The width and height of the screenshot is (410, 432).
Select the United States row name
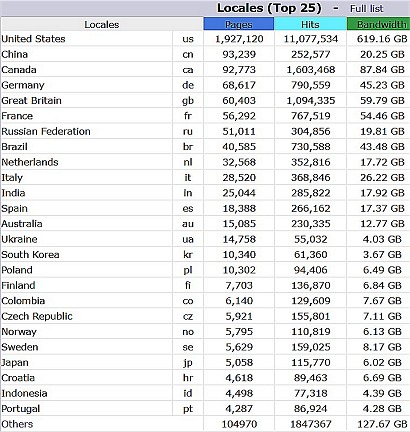pos(33,39)
